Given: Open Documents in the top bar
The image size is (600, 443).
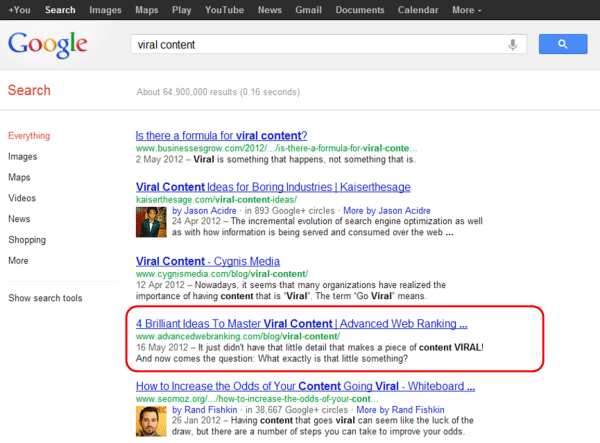Looking at the screenshot, I should tap(360, 10).
